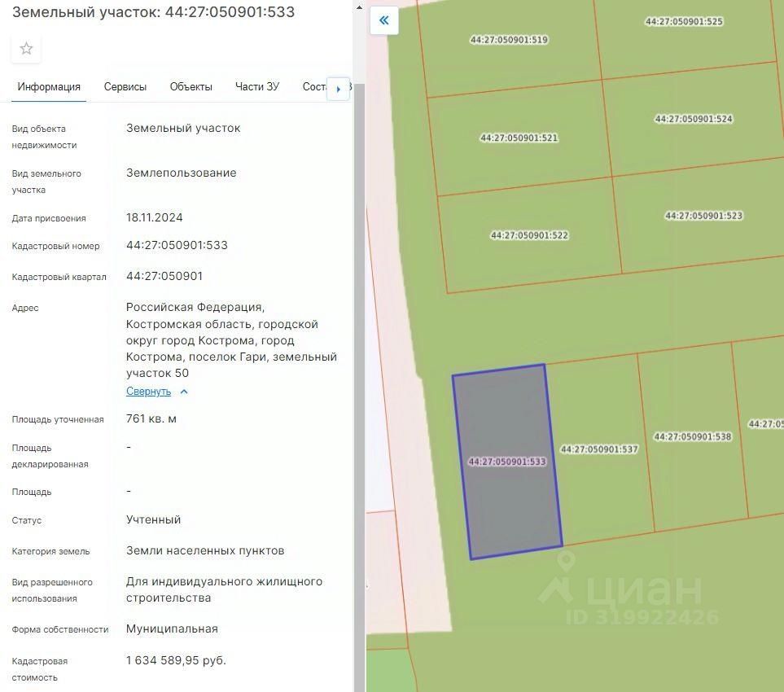The image size is (784, 692).
Task: Switch to the Объекты tab
Action: coord(191,87)
